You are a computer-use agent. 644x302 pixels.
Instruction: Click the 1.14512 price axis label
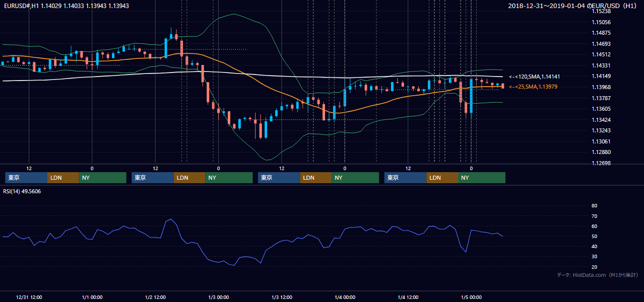tap(601, 54)
